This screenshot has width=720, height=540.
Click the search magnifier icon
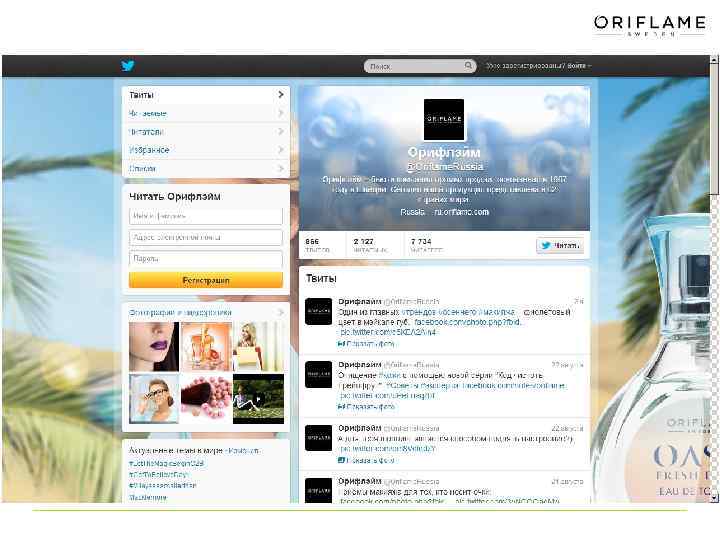click(x=468, y=66)
